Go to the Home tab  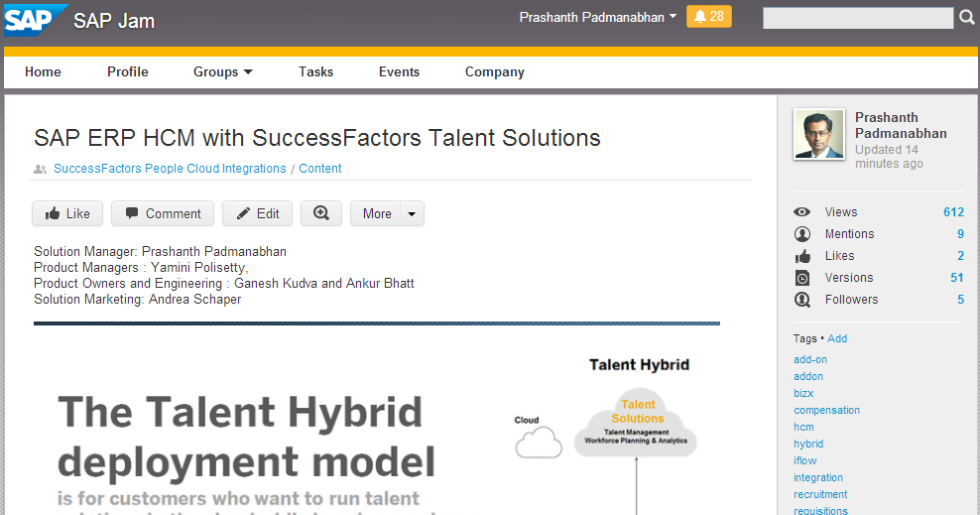[x=43, y=71]
